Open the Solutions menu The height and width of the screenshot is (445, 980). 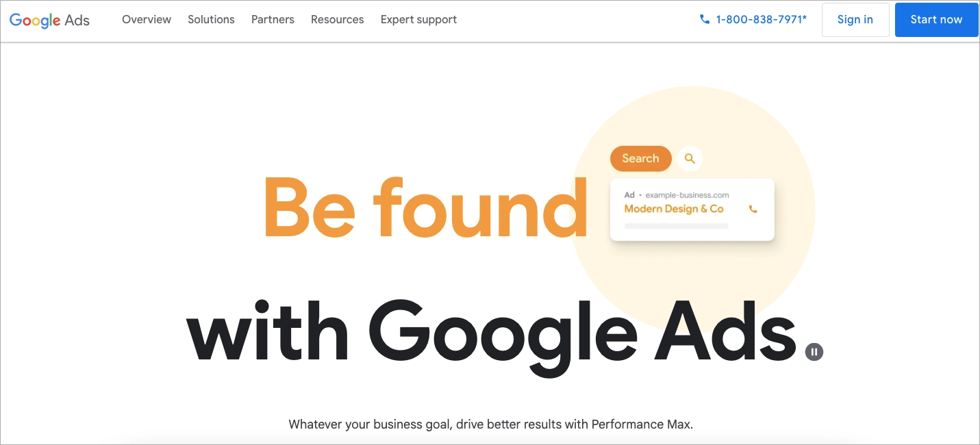[x=211, y=19]
